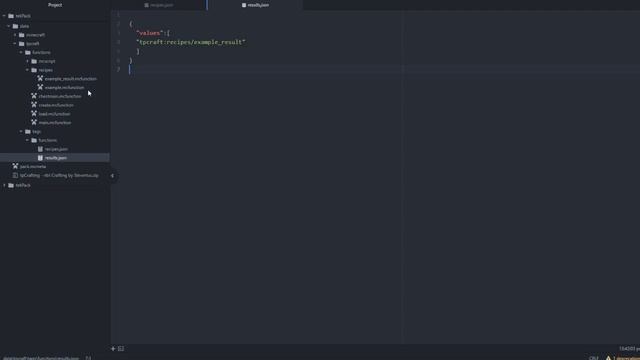640x360 pixels.
Task: Expand the minecraft folder chevron
Action: [x=15, y=35]
